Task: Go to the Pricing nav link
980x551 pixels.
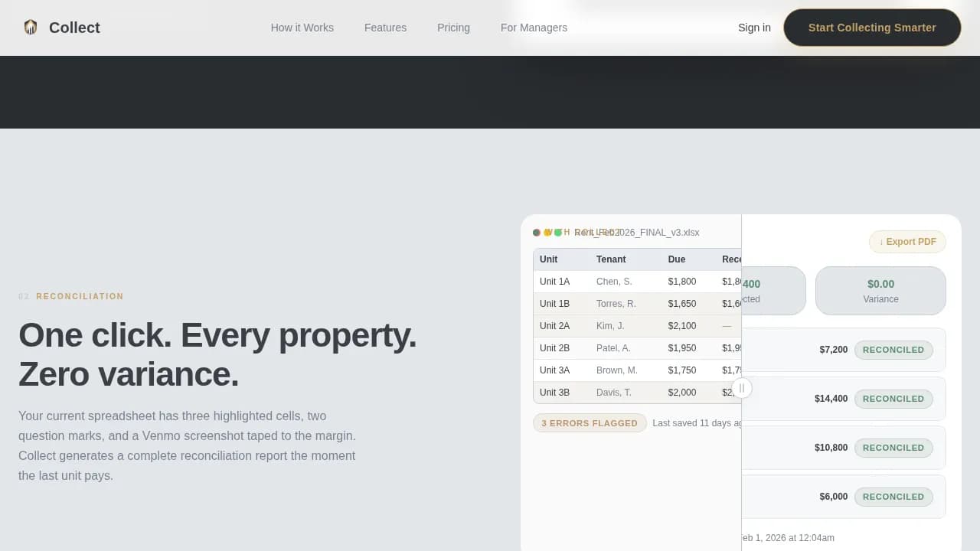Action: click(453, 28)
